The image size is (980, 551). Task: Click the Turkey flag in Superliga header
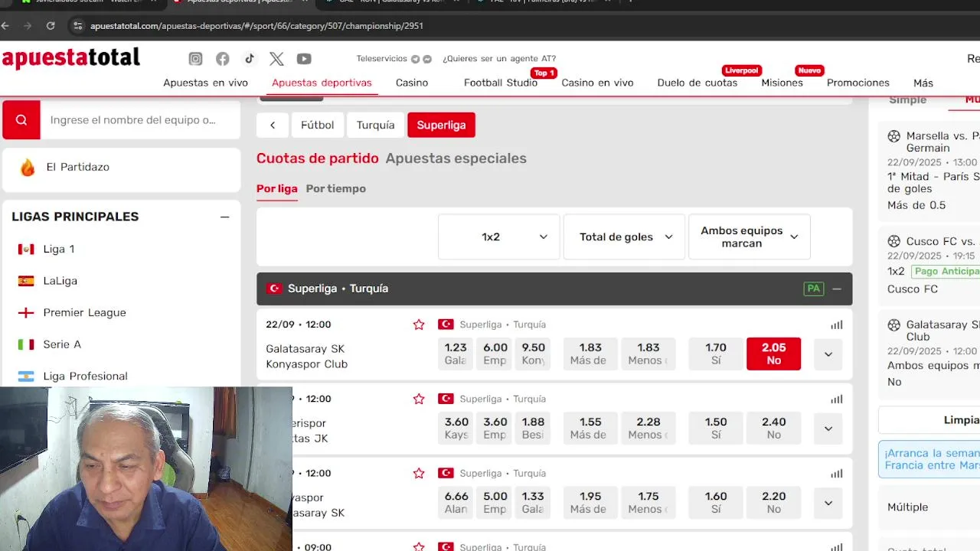click(x=274, y=289)
